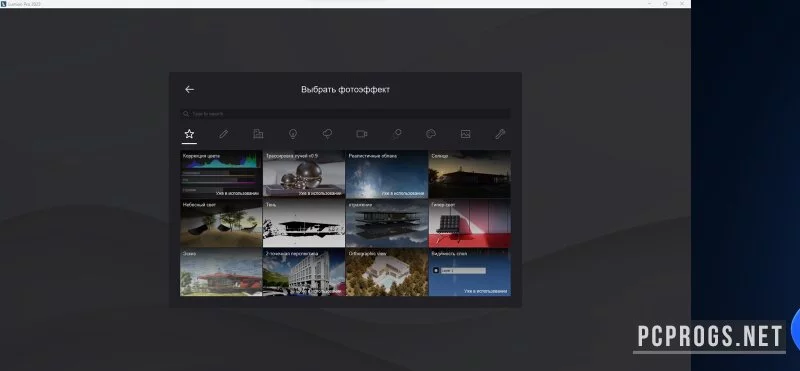
Task: Open the tree/nature effects category icon
Action: pos(327,134)
